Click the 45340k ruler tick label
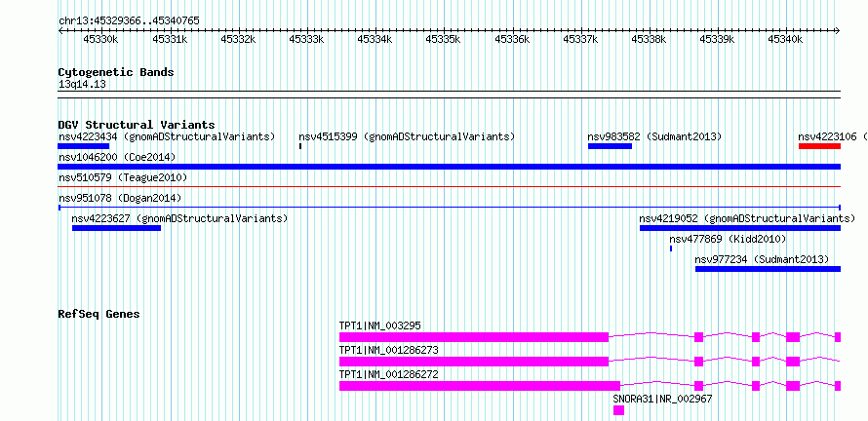 click(786, 39)
